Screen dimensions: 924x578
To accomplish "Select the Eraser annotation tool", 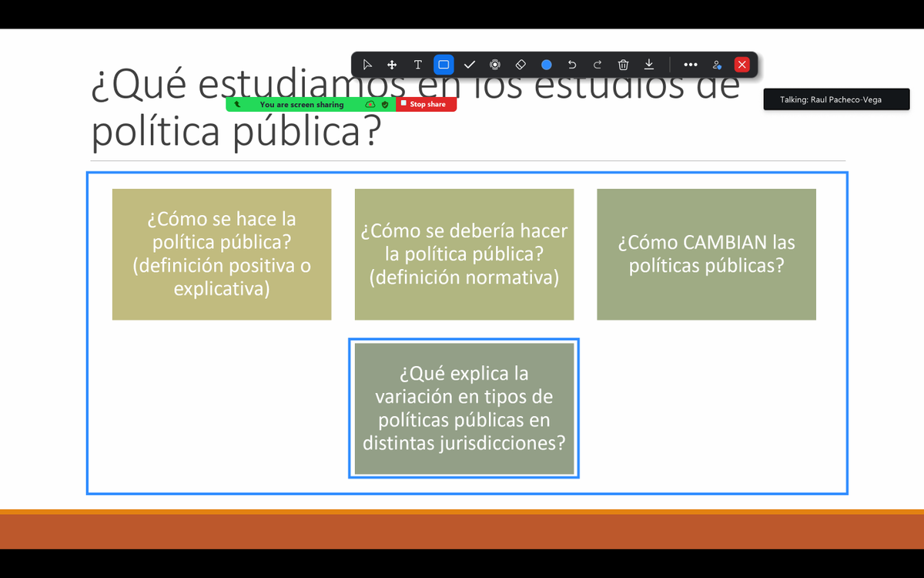I will coord(521,65).
